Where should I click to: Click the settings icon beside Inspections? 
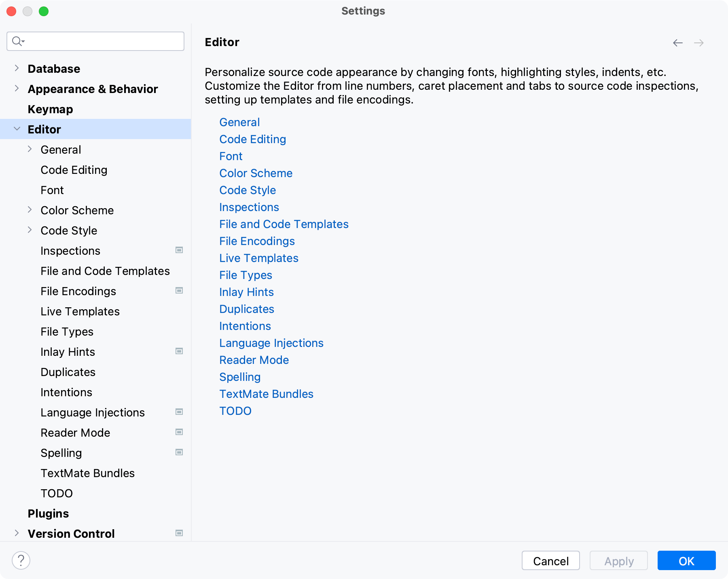click(x=178, y=250)
